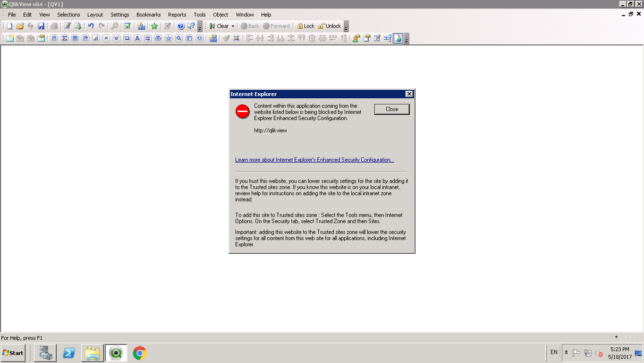Create a new document with the New icon
This screenshot has width=644, height=363.
[x=9, y=26]
